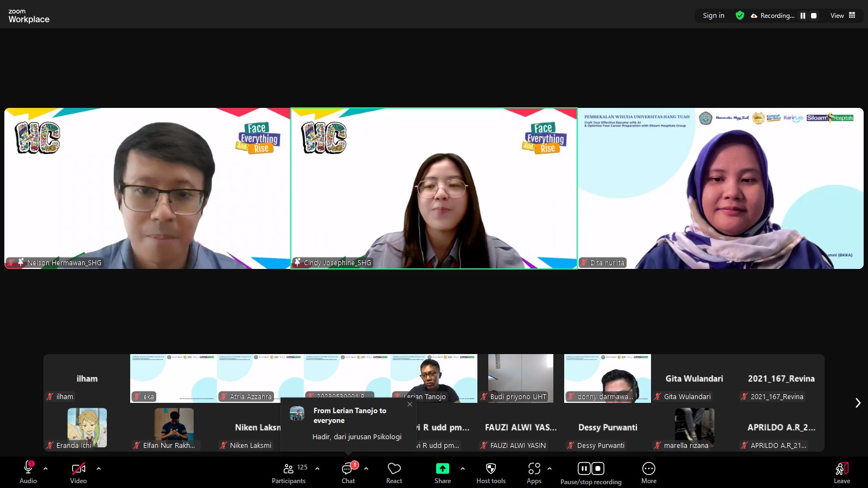This screenshot has width=868, height=488.
Task: Click the green Share screen icon
Action: 442,468
